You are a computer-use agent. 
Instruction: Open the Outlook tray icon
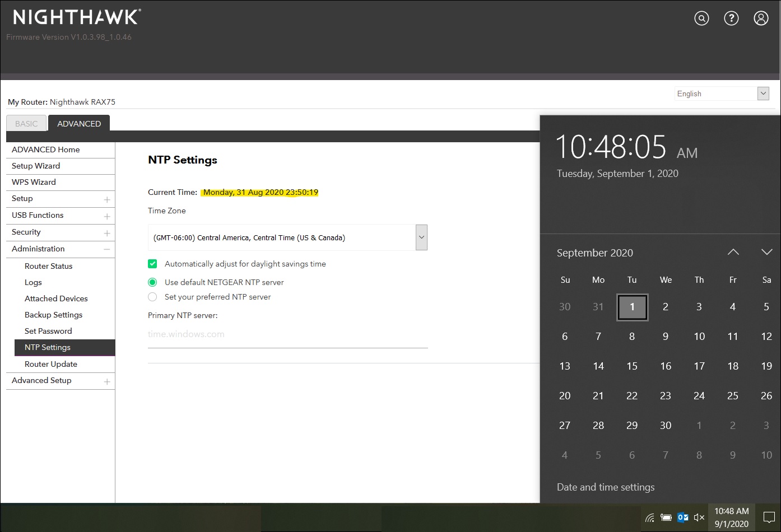[x=683, y=517]
